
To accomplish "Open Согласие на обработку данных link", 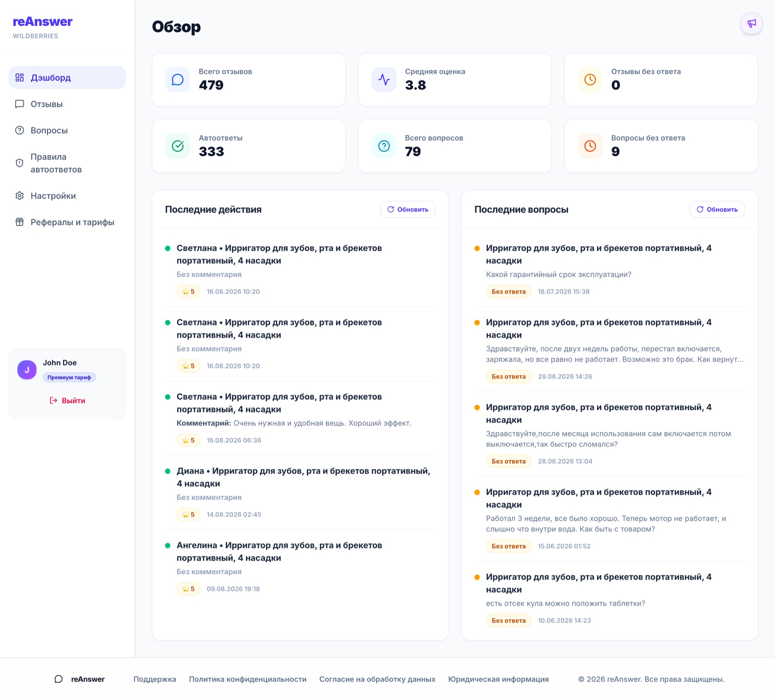I will click(377, 679).
